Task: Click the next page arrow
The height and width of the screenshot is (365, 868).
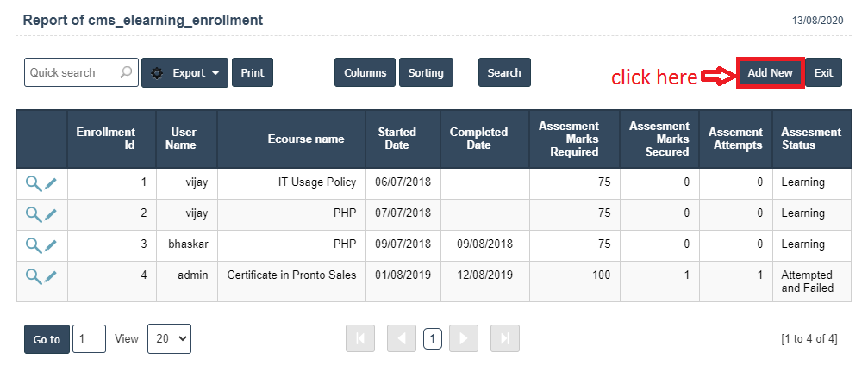Action: (463, 339)
